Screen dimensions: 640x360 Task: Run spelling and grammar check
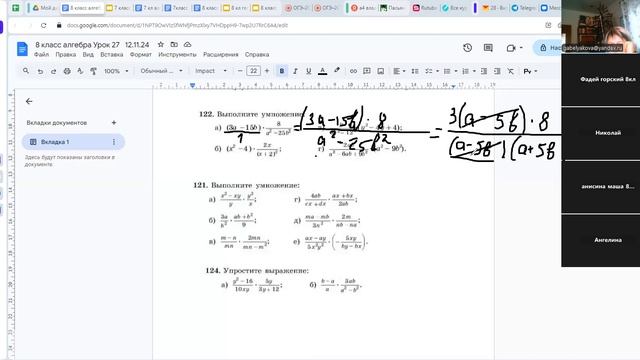coord(80,71)
